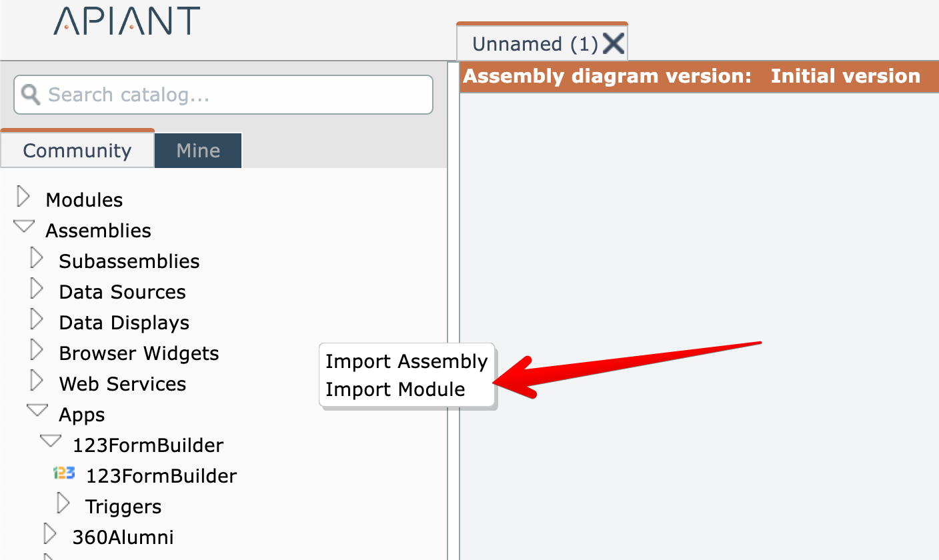
Task: Expand the 360Alumni node
Action: (50, 535)
